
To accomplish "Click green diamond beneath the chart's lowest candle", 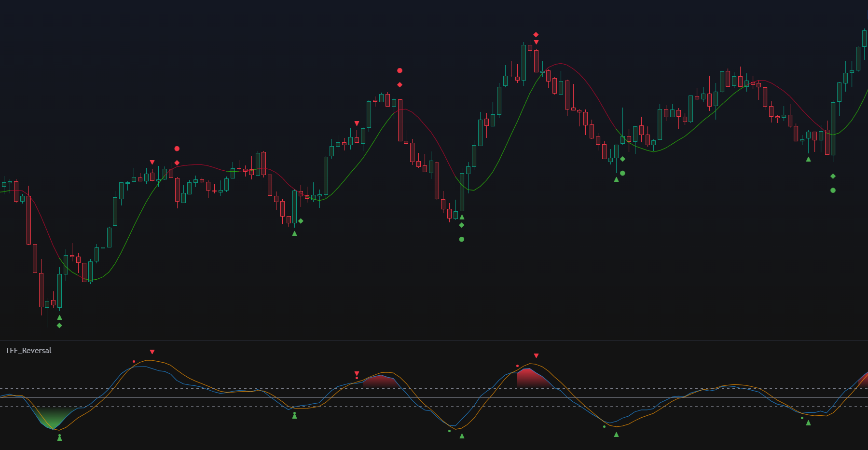I will click(59, 326).
